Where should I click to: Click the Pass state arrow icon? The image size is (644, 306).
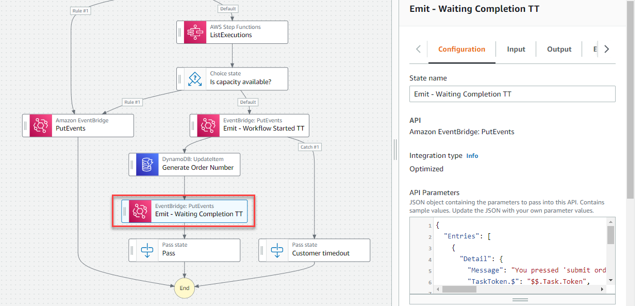point(147,249)
